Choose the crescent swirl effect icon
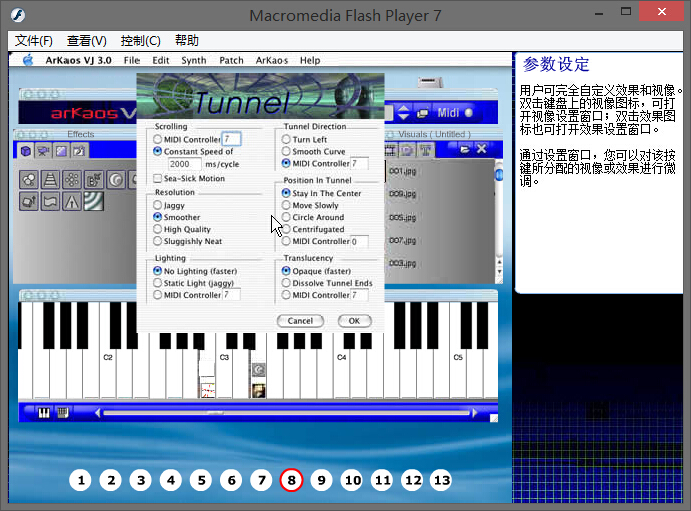This screenshot has width=691, height=511. point(115,180)
